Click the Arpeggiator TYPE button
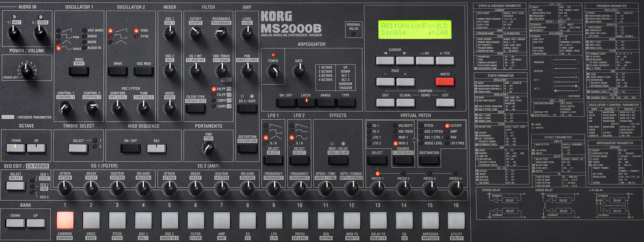 pyautogui.click(x=346, y=103)
